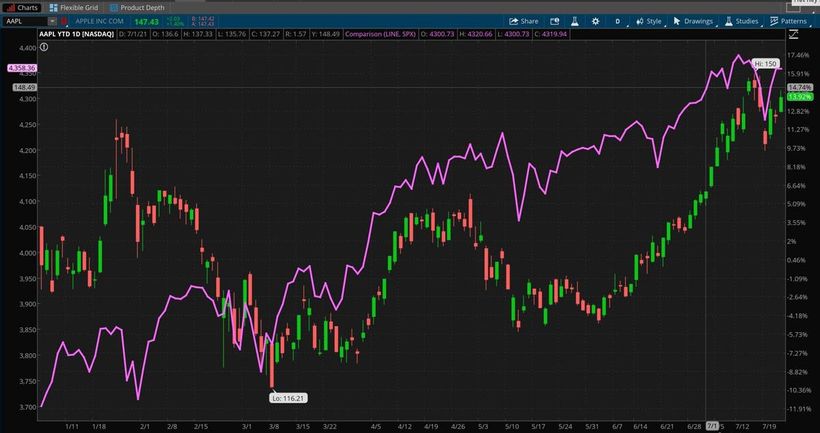Open the Studies menu

(x=742, y=21)
